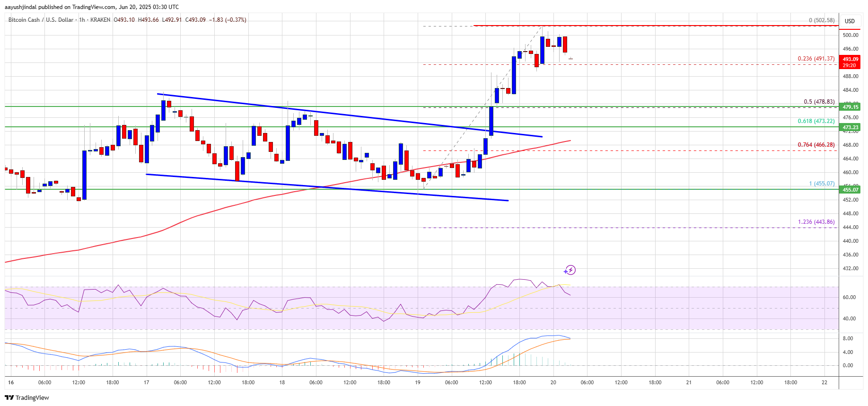
Task: Click the 0.764 (466.28) retracement label
Action: tap(816, 145)
